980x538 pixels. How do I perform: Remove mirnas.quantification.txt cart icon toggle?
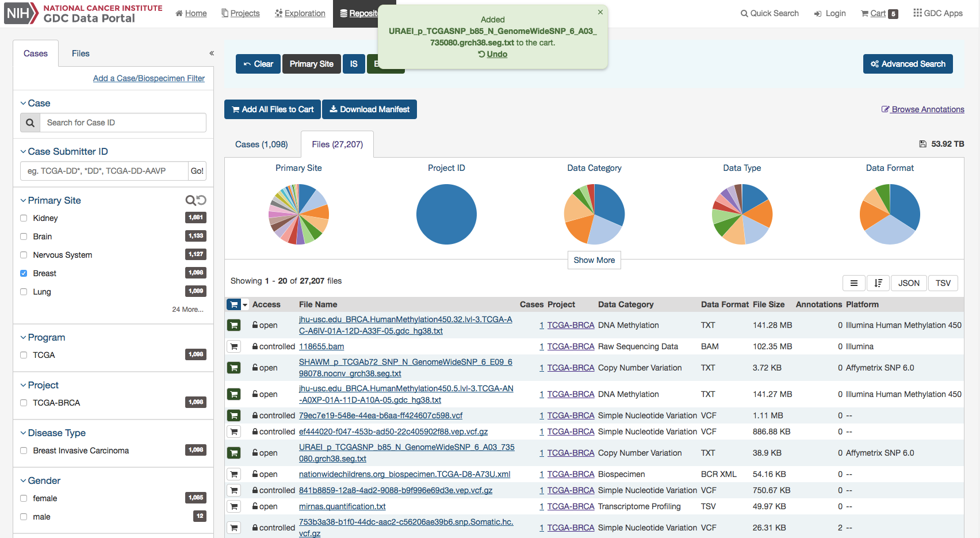tap(233, 506)
